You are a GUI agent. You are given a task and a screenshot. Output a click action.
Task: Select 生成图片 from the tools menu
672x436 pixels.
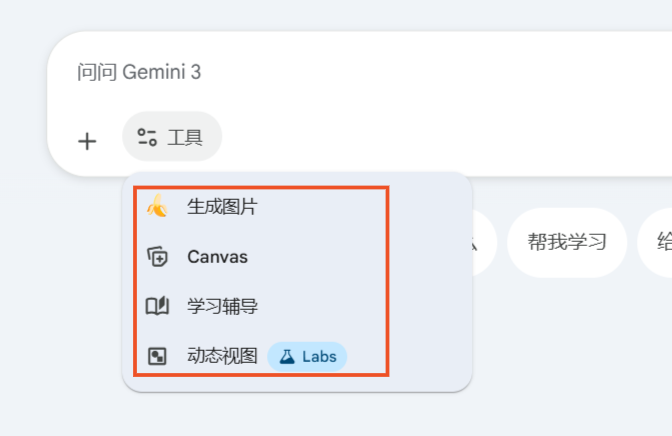222,207
